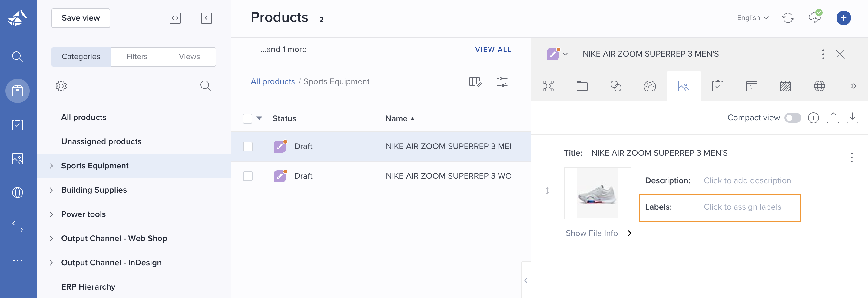
Task: Select the media image tab in detail panel
Action: 684,86
